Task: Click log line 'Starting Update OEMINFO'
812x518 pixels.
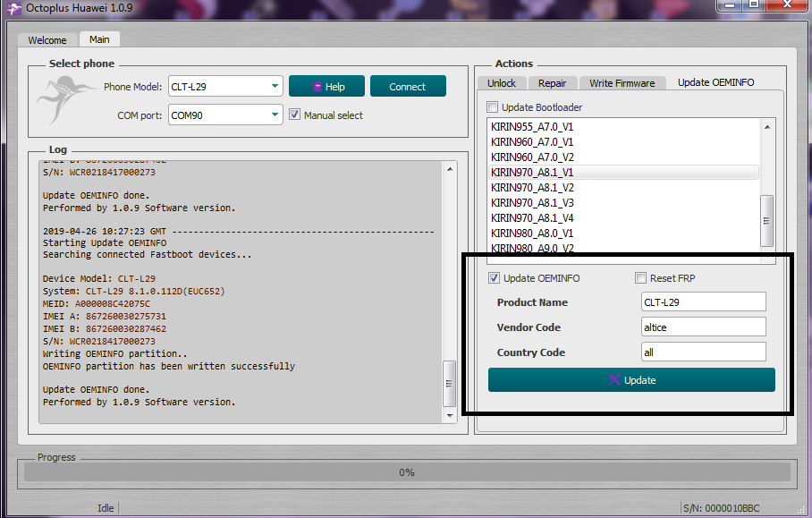Action: [105, 243]
